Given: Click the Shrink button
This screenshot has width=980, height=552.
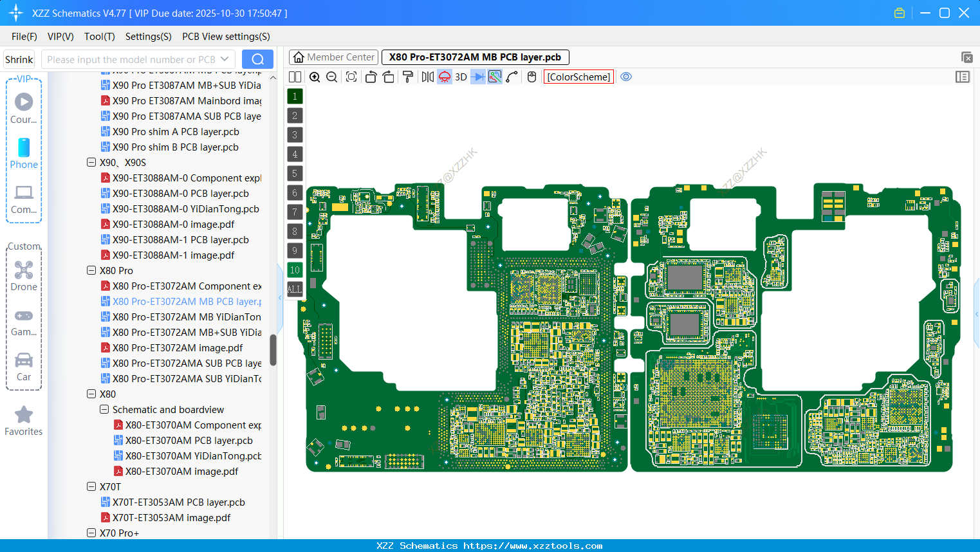Looking at the screenshot, I should [19, 59].
